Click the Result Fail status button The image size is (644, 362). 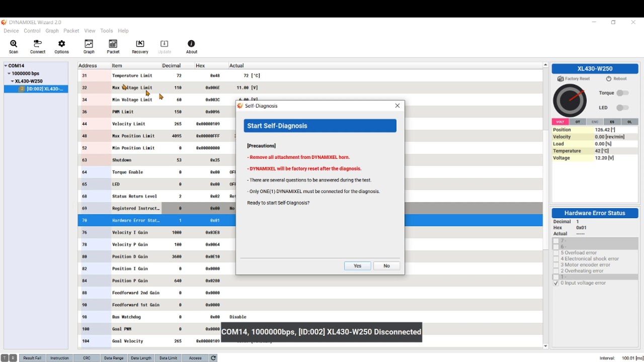[x=32, y=358]
